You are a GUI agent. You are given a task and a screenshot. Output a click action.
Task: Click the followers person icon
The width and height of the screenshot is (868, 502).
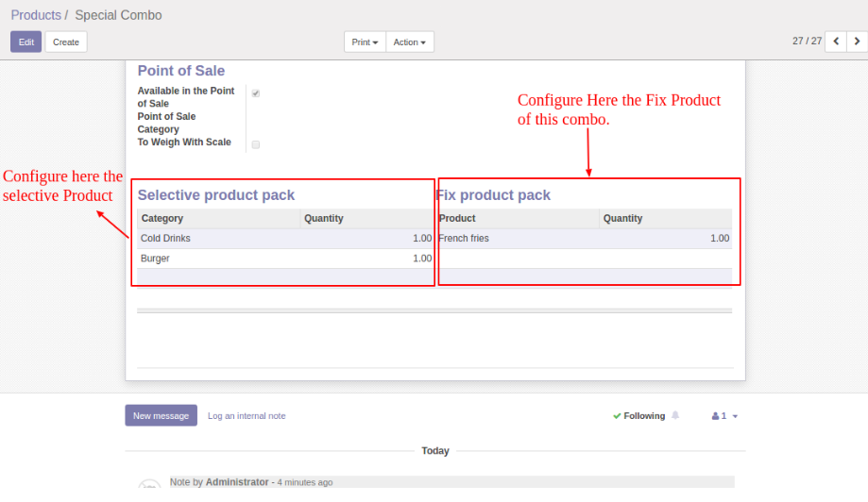coord(715,416)
